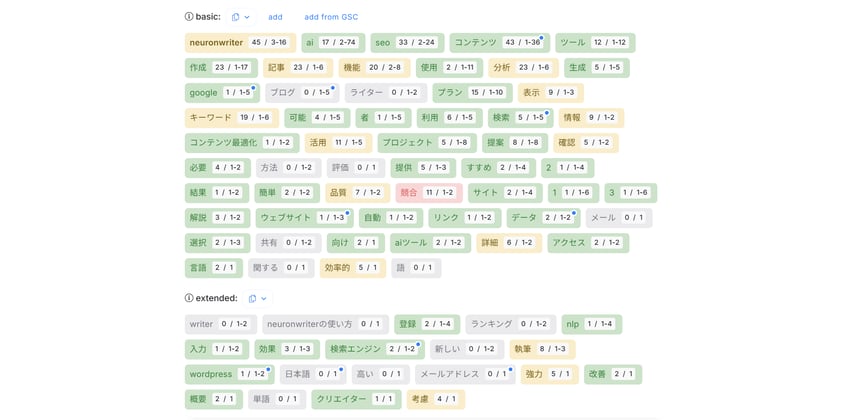Click the クリエイター extended chip
The width and height of the screenshot is (844, 420).
pyautogui.click(x=356, y=400)
